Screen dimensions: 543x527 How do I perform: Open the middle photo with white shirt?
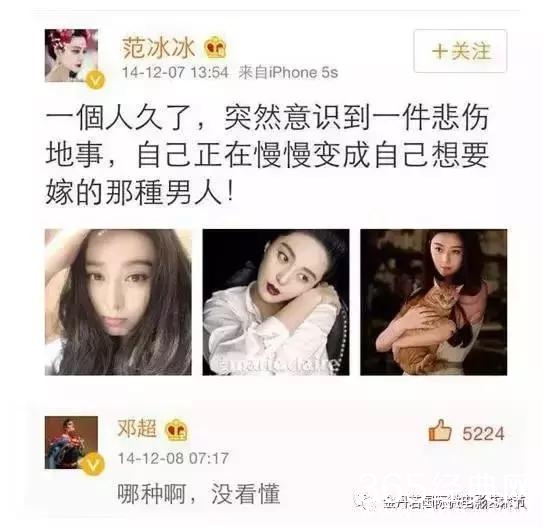[x=276, y=302]
